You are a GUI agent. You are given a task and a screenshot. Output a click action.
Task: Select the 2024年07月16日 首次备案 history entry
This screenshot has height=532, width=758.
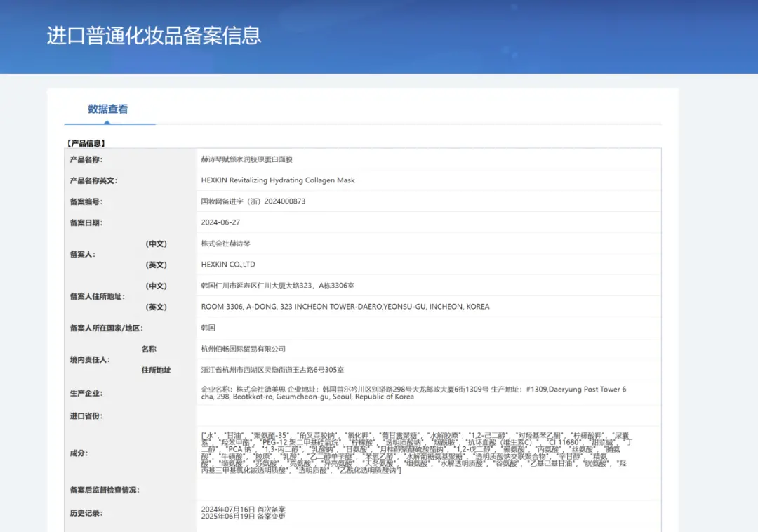click(240, 510)
